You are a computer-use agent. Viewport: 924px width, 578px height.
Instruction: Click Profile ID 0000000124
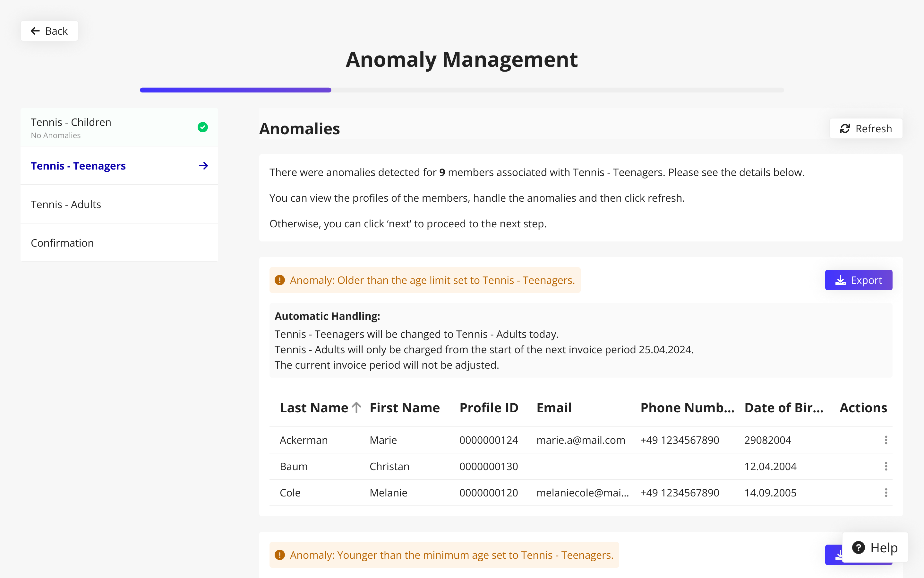click(x=489, y=440)
